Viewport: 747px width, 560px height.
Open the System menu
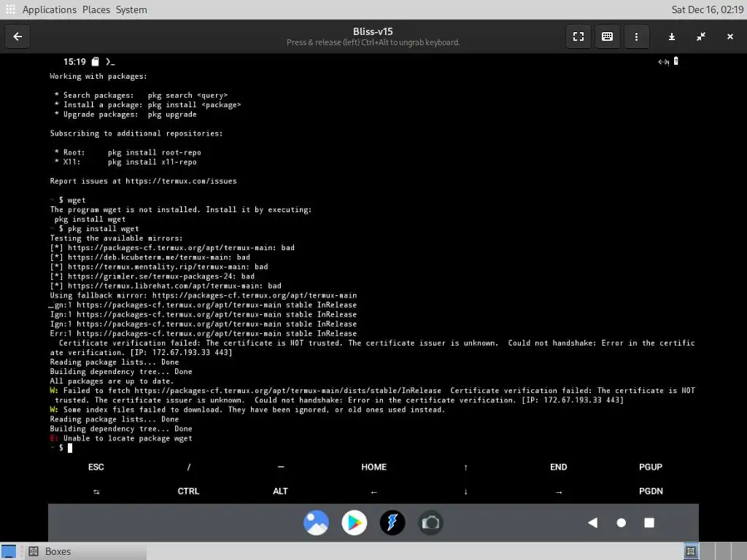tap(131, 9)
